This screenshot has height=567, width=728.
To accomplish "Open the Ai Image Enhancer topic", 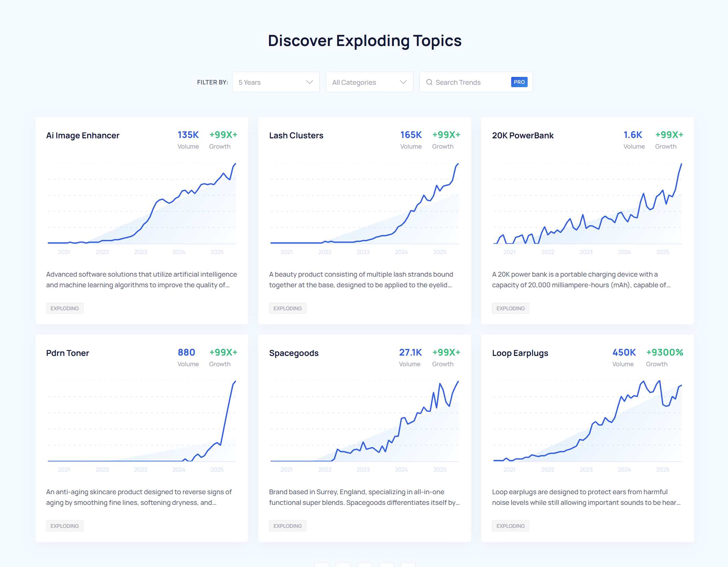I will click(83, 136).
